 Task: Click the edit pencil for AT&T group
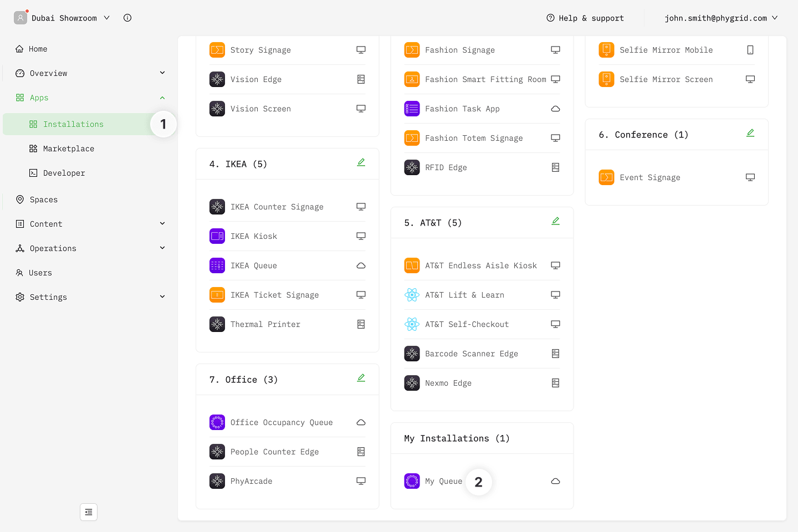coord(555,221)
